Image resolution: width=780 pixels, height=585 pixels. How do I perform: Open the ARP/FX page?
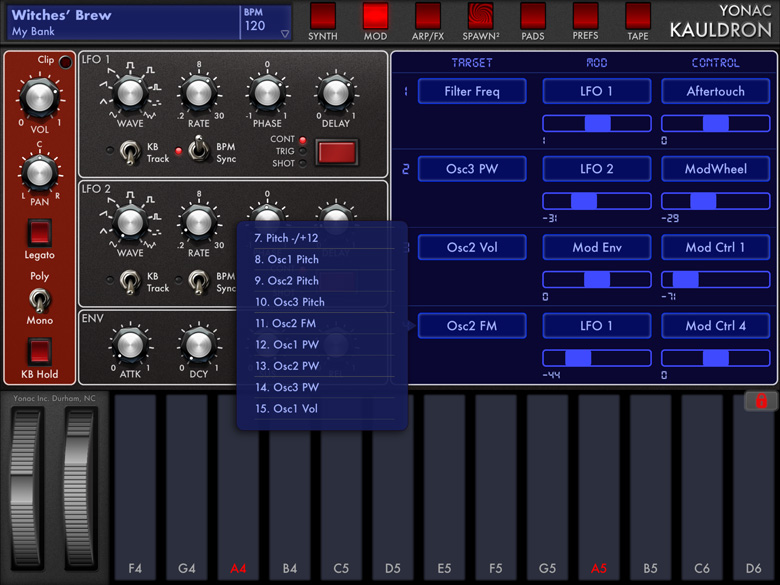(428, 16)
